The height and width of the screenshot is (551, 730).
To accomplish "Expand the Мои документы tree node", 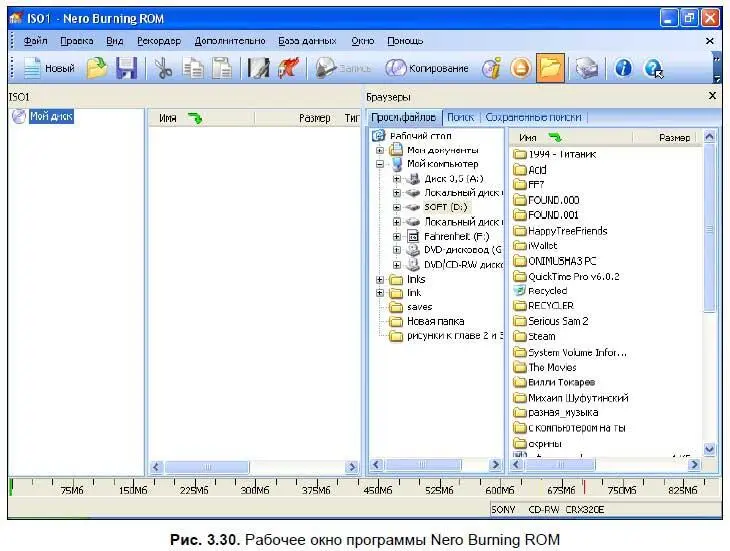I will pos(381,150).
